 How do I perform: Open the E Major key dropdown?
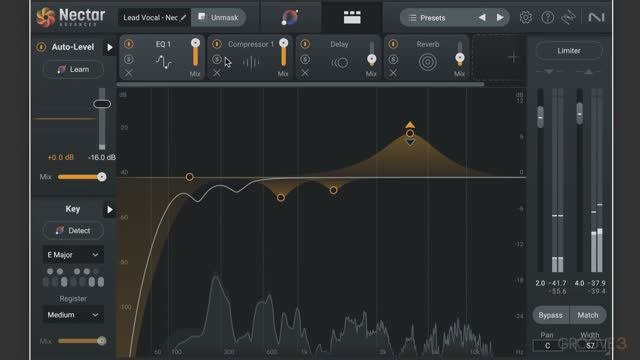pyautogui.click(x=73, y=255)
